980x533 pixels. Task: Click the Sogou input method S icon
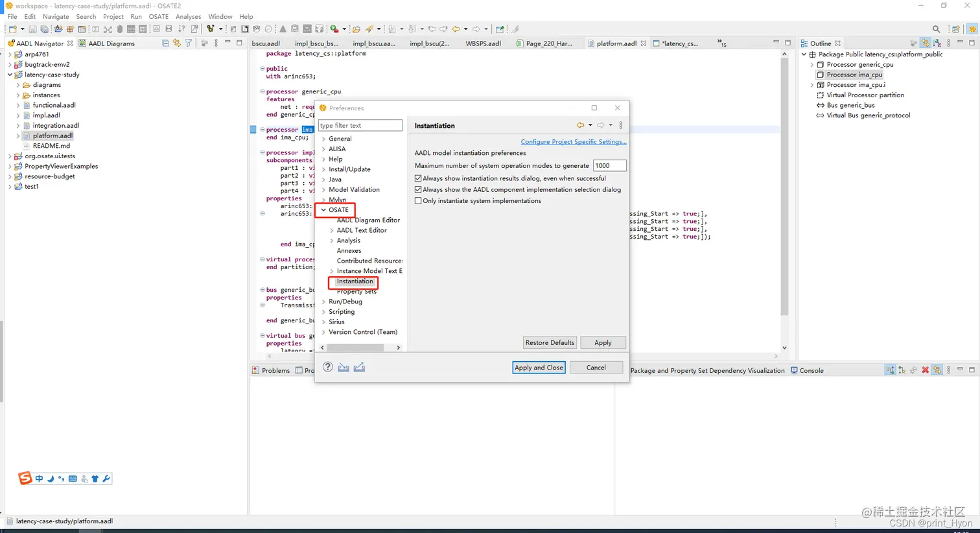pyautogui.click(x=25, y=478)
